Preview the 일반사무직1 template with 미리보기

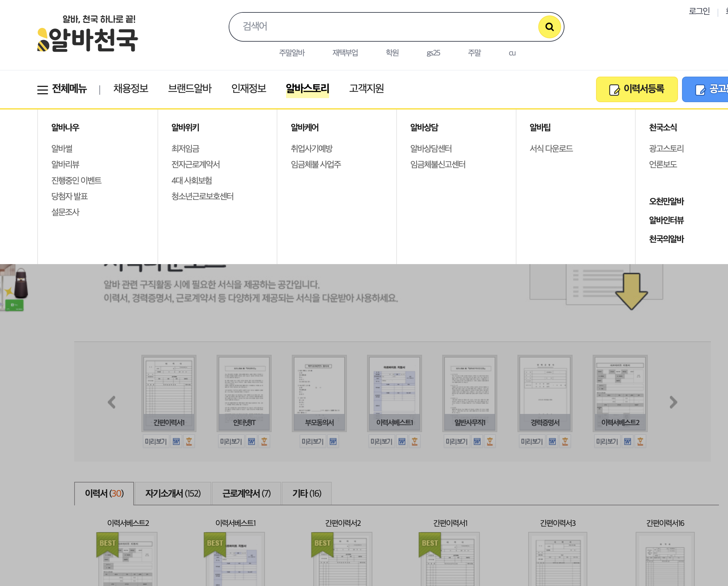pyautogui.click(x=457, y=442)
